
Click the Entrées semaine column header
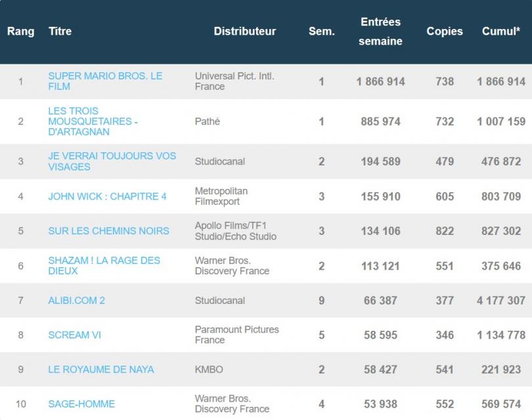click(380, 31)
